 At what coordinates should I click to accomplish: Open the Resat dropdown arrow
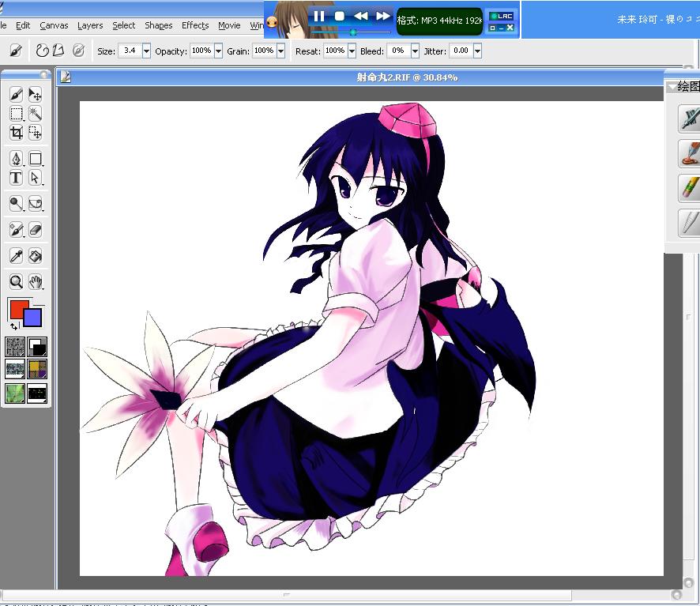352,51
